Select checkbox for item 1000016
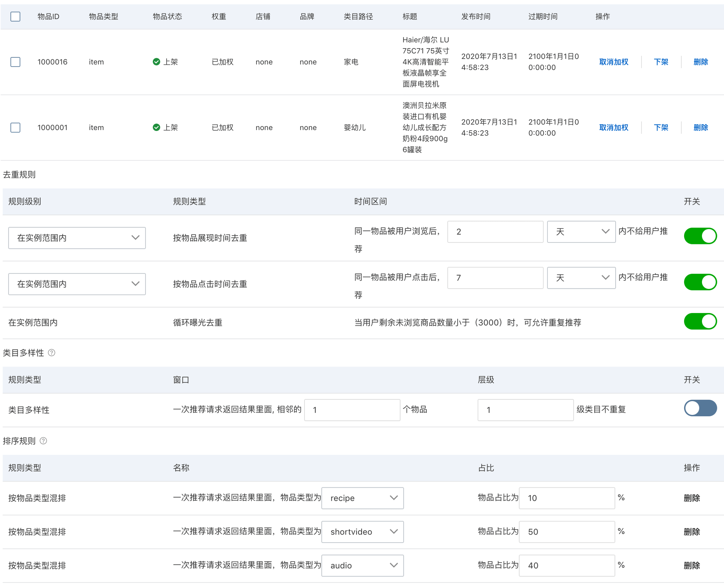 (15, 62)
